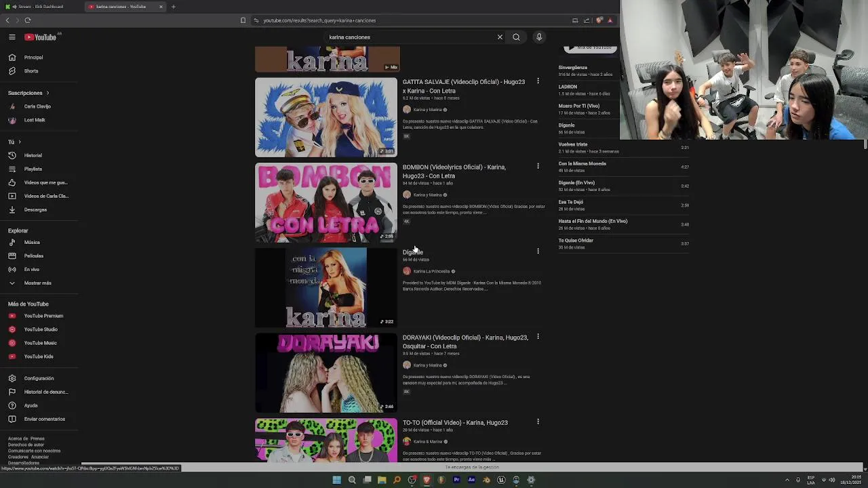
Task: Open Unreal Engine from taskbar
Action: click(501, 480)
